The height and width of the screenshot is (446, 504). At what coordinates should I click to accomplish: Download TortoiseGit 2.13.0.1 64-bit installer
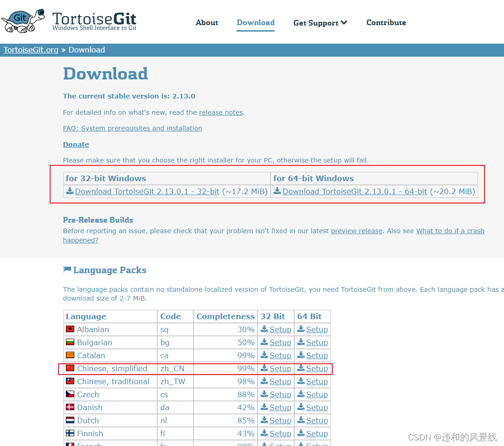coord(355,191)
